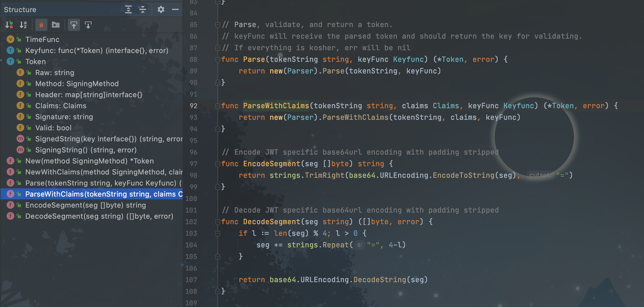Click Sort Alphabetically icon
The image size is (644, 307).
click(23, 25)
